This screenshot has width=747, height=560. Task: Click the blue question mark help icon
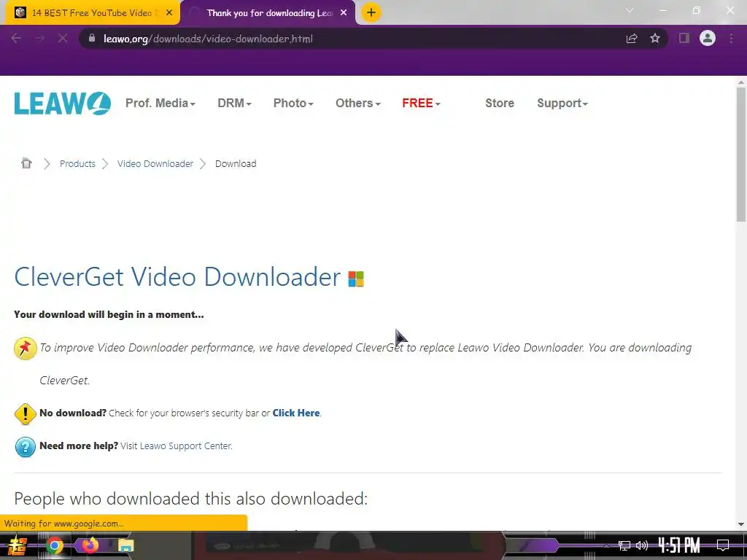point(26,447)
